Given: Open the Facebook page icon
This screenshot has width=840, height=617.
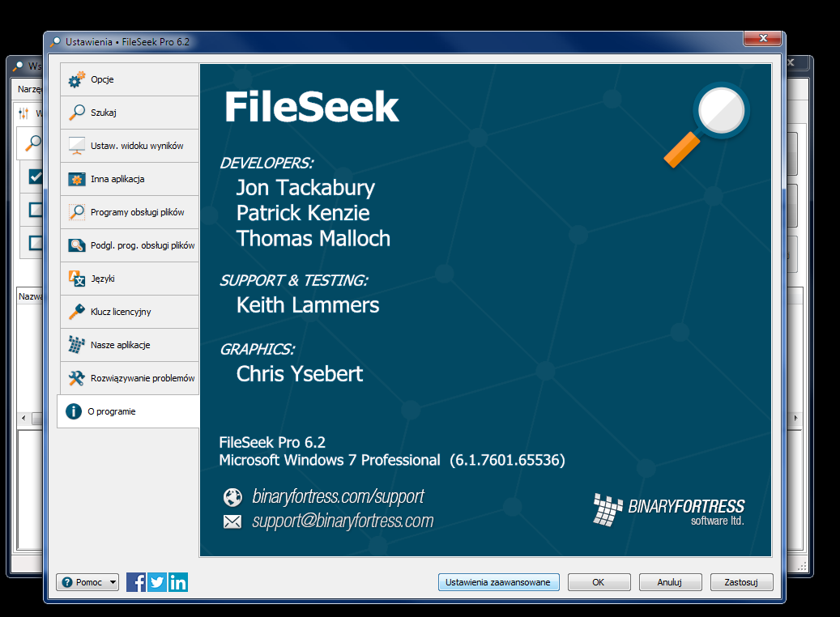Looking at the screenshot, I should pyautogui.click(x=136, y=582).
